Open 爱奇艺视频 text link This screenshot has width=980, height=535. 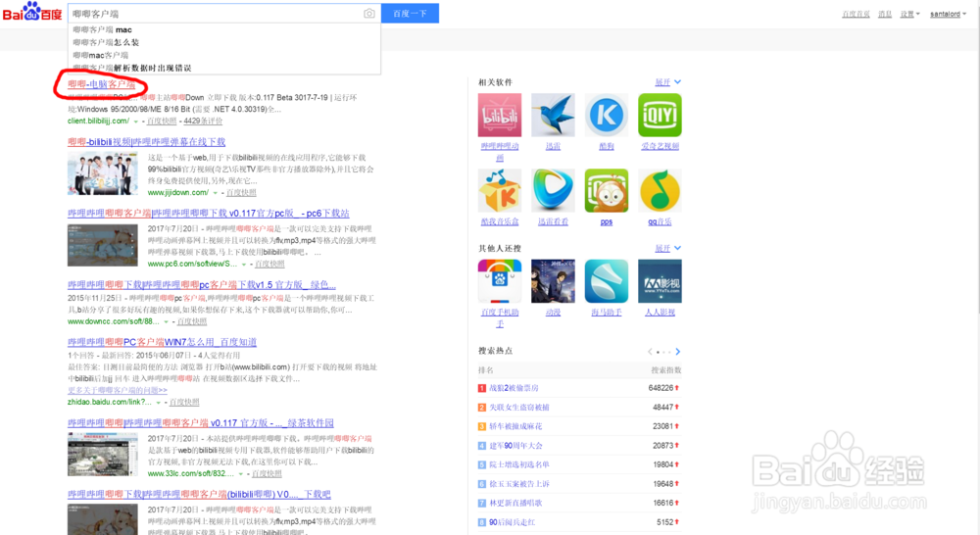[x=660, y=146]
